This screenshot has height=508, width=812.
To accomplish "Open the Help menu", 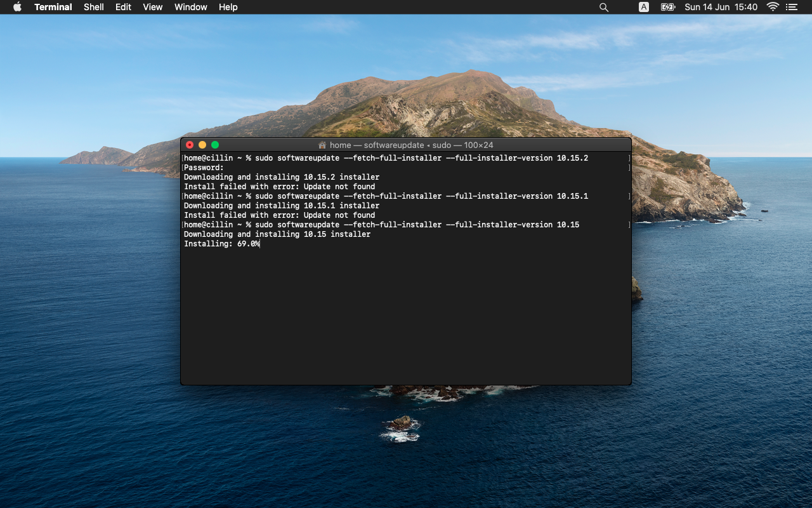I will click(228, 7).
